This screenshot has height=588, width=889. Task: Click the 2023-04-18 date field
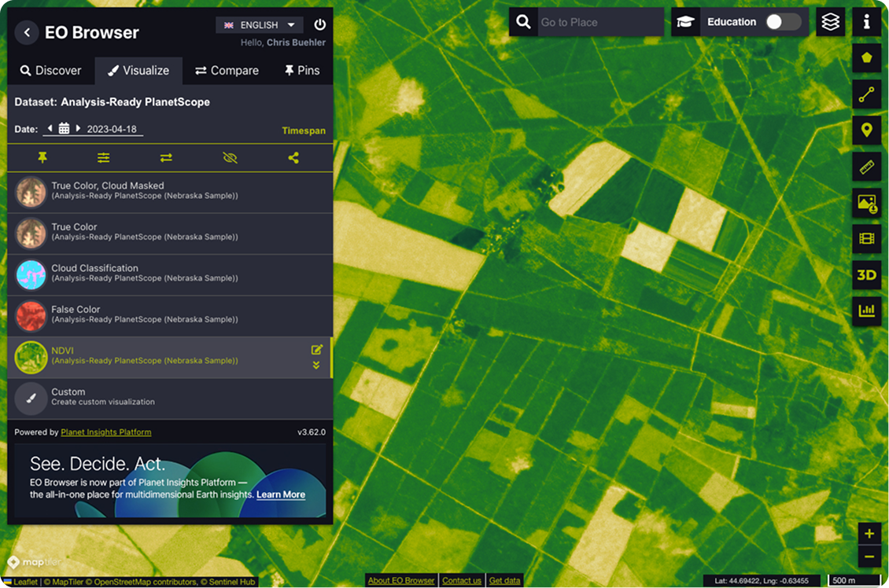[112, 129]
